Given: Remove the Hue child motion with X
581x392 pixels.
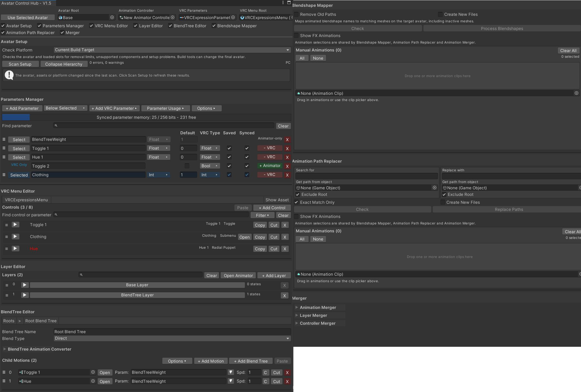Looking at the screenshot, I should [287, 381].
